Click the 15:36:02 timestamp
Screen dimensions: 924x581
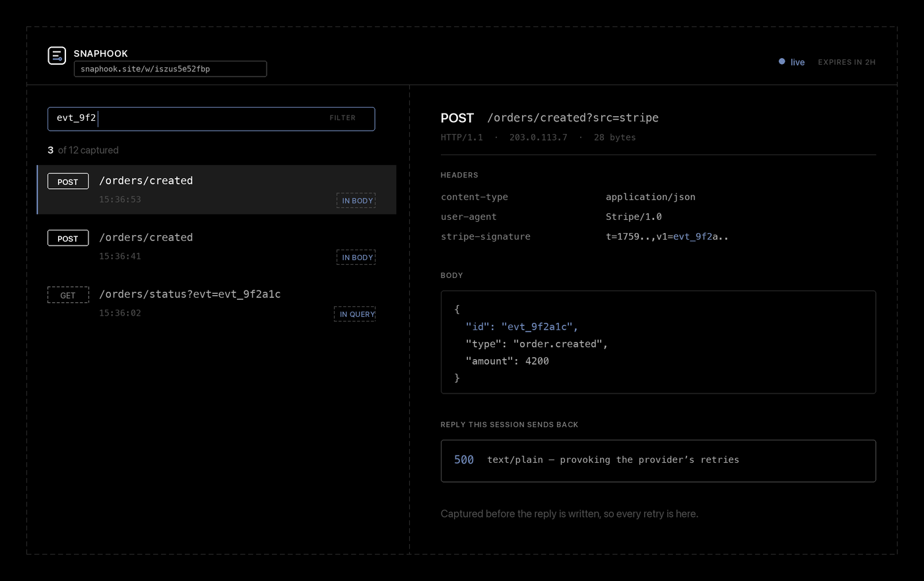120,313
